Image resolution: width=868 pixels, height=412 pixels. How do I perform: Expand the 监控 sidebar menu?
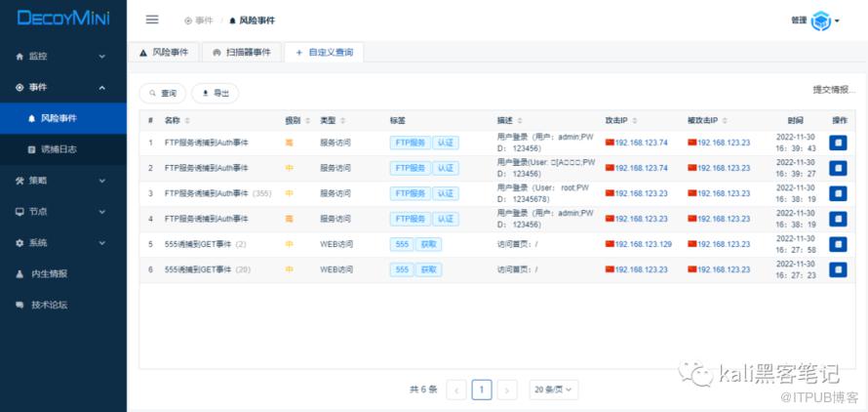(x=62, y=57)
